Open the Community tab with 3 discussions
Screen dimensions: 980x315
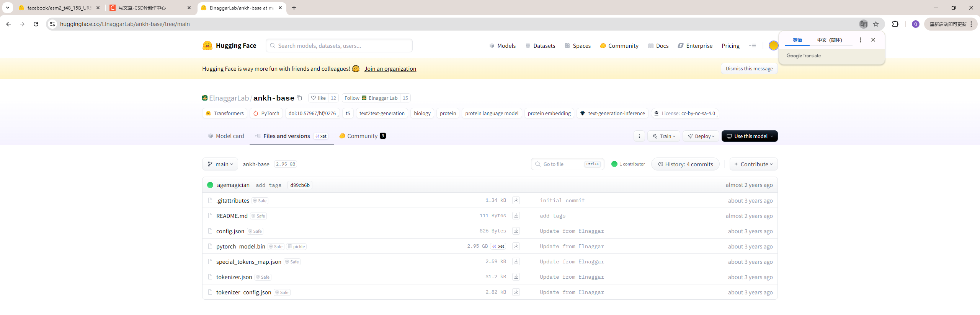363,136
